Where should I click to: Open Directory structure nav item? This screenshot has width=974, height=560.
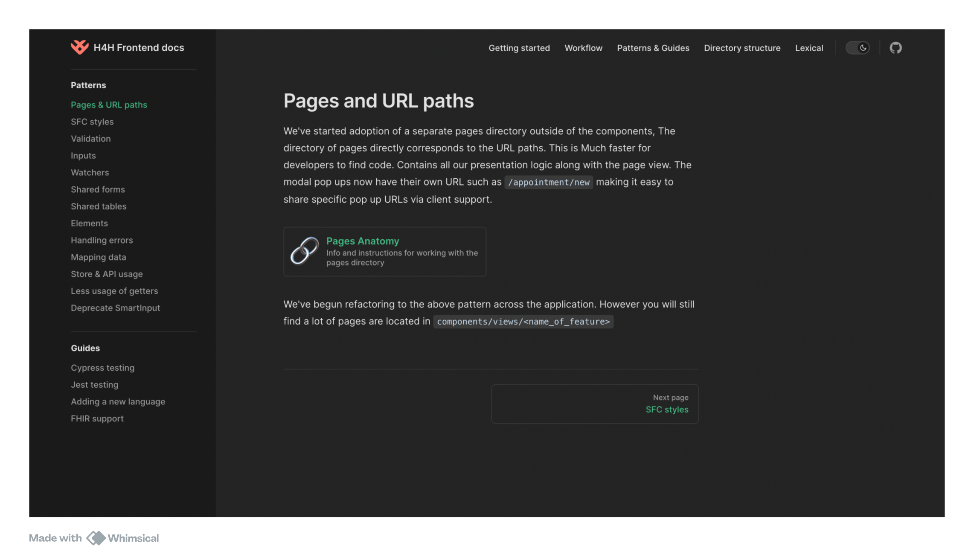tap(742, 48)
